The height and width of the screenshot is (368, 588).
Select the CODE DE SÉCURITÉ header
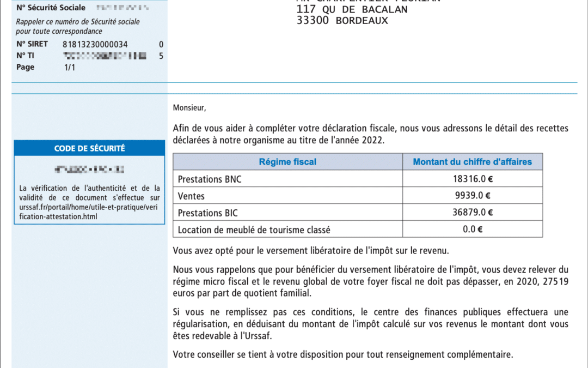click(89, 148)
